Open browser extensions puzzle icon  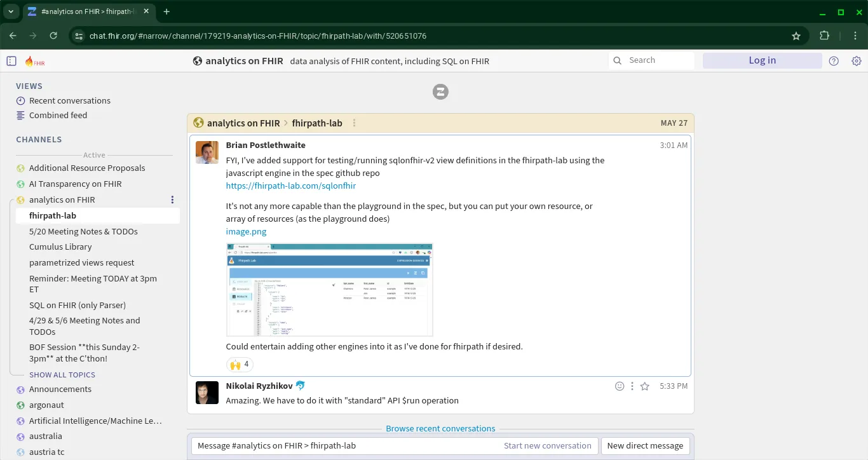[825, 36]
